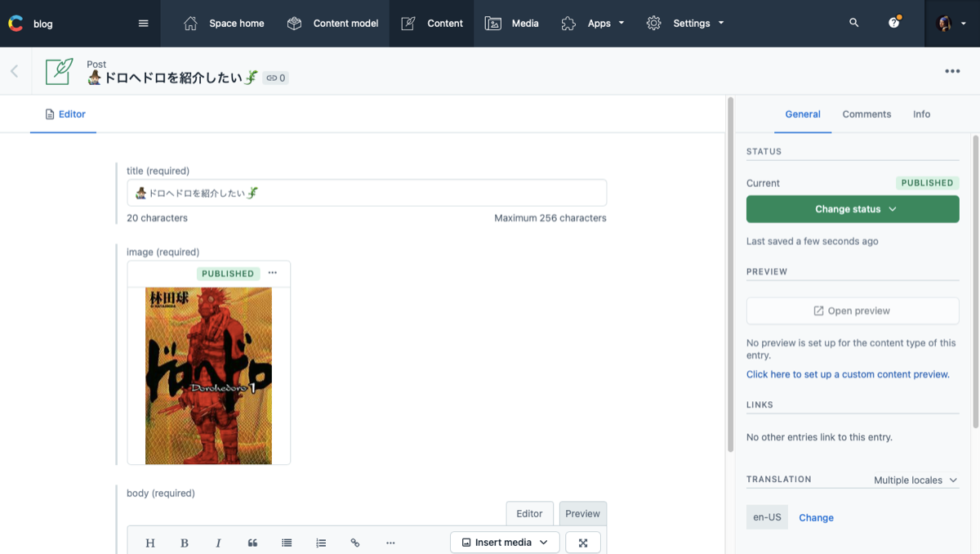Image resolution: width=980 pixels, height=554 pixels.
Task: Click the sidebar vertical scrollbar
Action: [x=976, y=281]
